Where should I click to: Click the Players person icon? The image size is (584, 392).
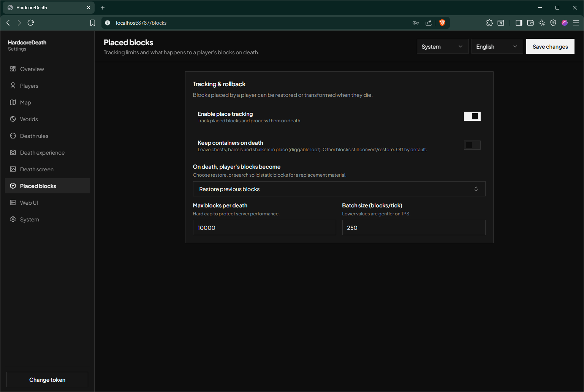(x=13, y=85)
